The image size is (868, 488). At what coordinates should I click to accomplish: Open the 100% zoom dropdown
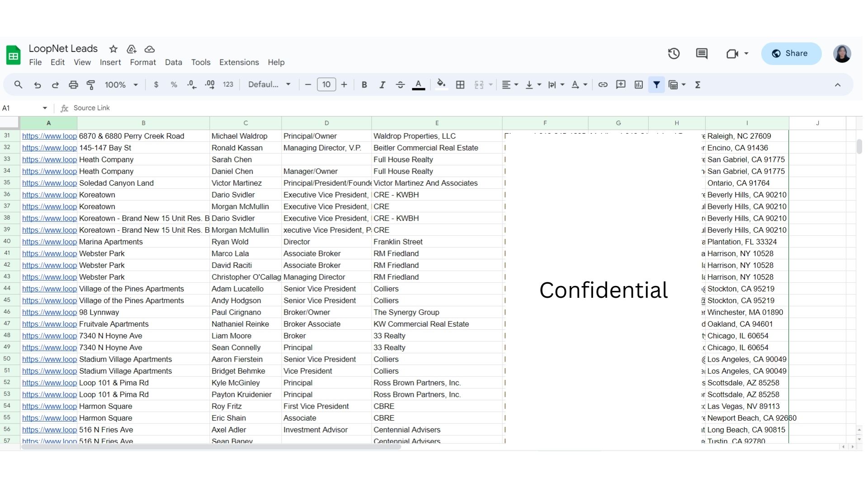point(121,85)
